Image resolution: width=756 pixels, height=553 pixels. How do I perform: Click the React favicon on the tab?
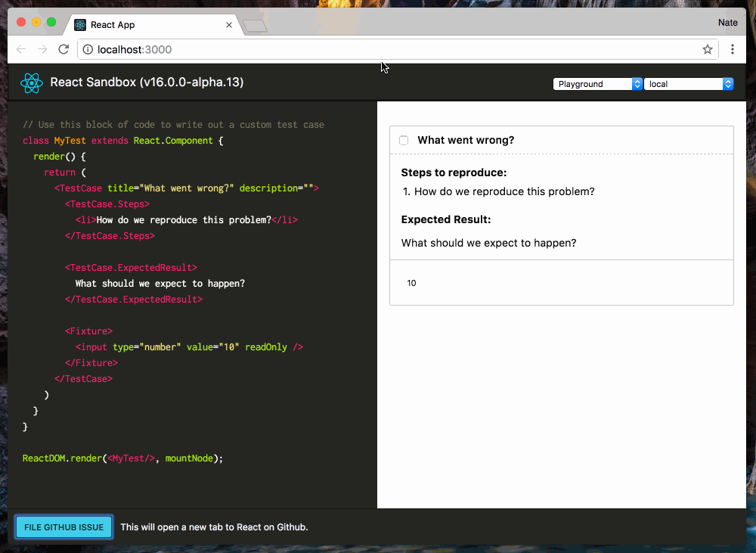80,25
